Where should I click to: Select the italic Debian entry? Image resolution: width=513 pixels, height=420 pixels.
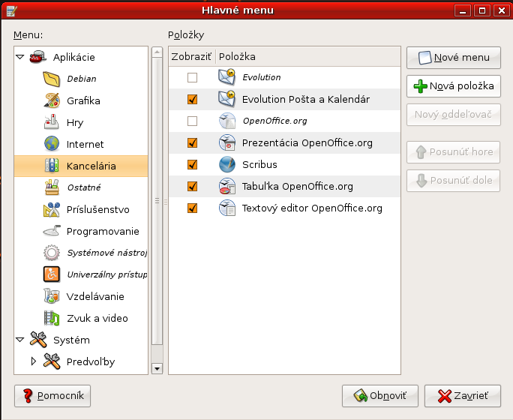[82, 79]
